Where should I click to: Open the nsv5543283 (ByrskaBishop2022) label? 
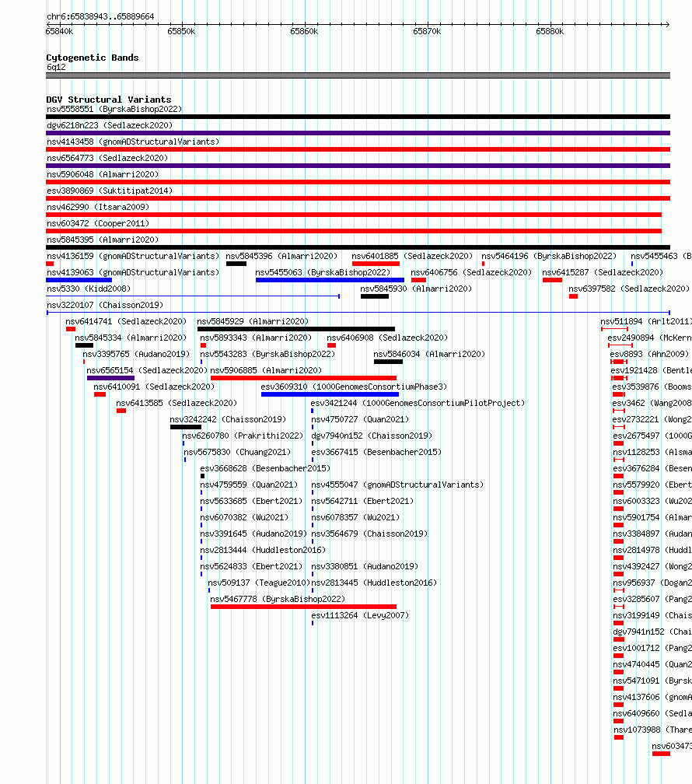click(x=267, y=354)
